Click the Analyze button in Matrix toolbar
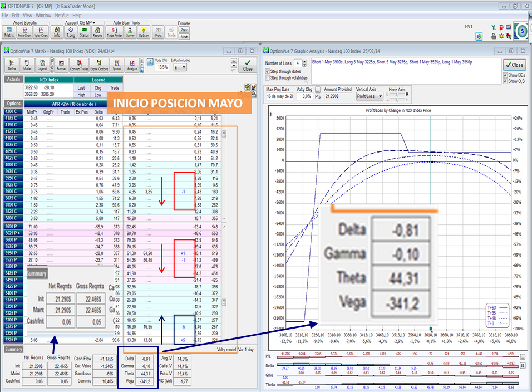Viewport: 532px width, 392px height. (132, 65)
